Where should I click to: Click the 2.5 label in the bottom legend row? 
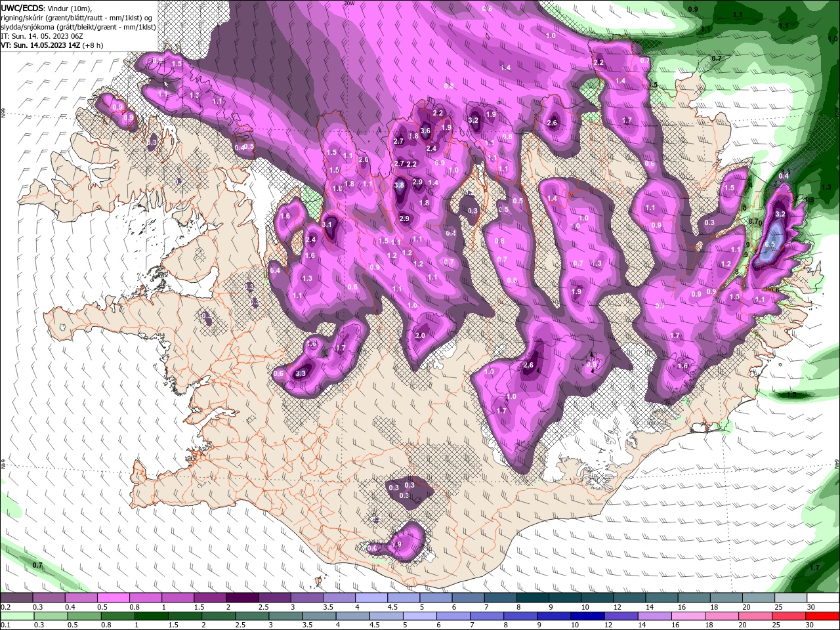point(240,625)
